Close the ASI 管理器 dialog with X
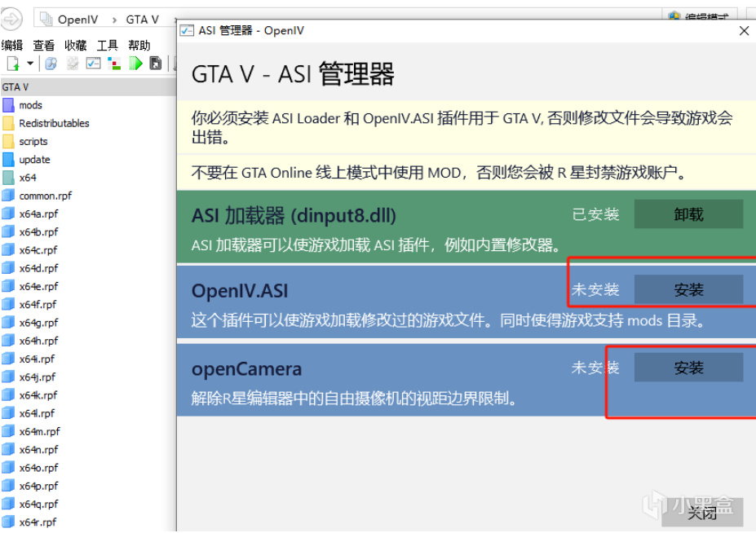 744,31
